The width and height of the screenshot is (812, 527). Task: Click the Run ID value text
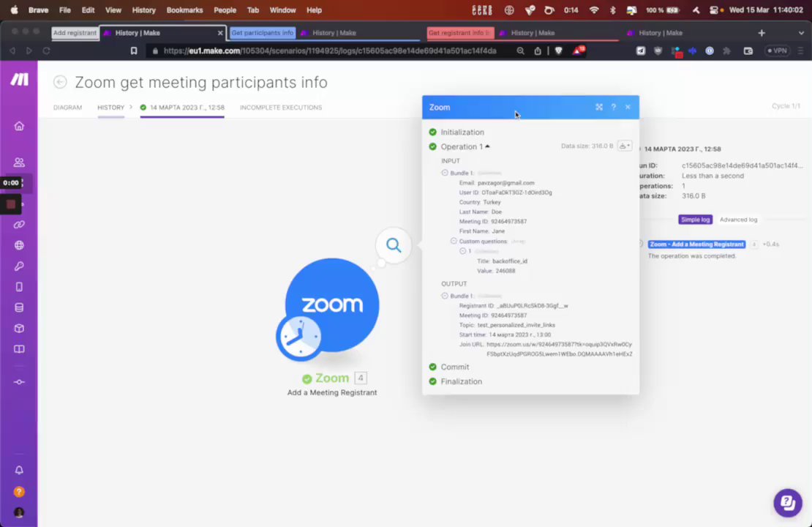click(x=742, y=166)
